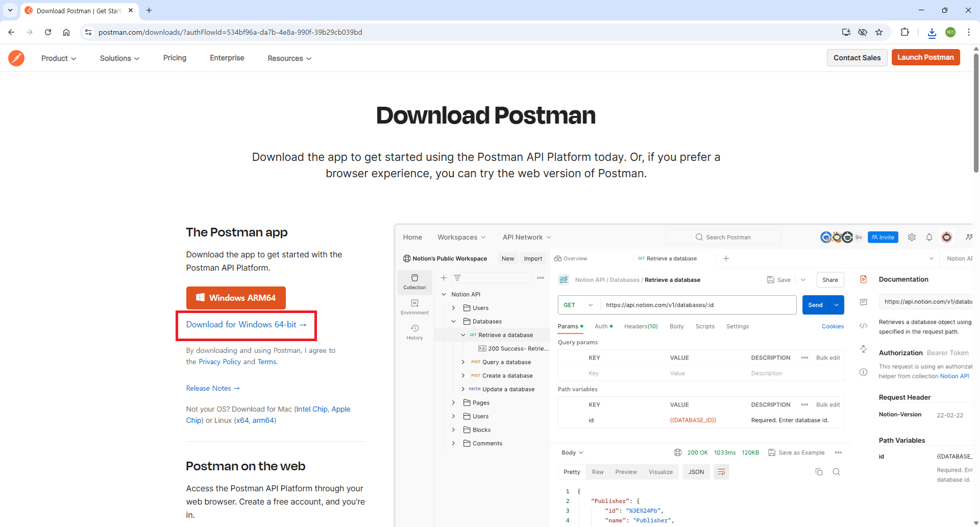Click the Contact Sales button
Viewport: 980px width, 527px height.
[x=857, y=58]
